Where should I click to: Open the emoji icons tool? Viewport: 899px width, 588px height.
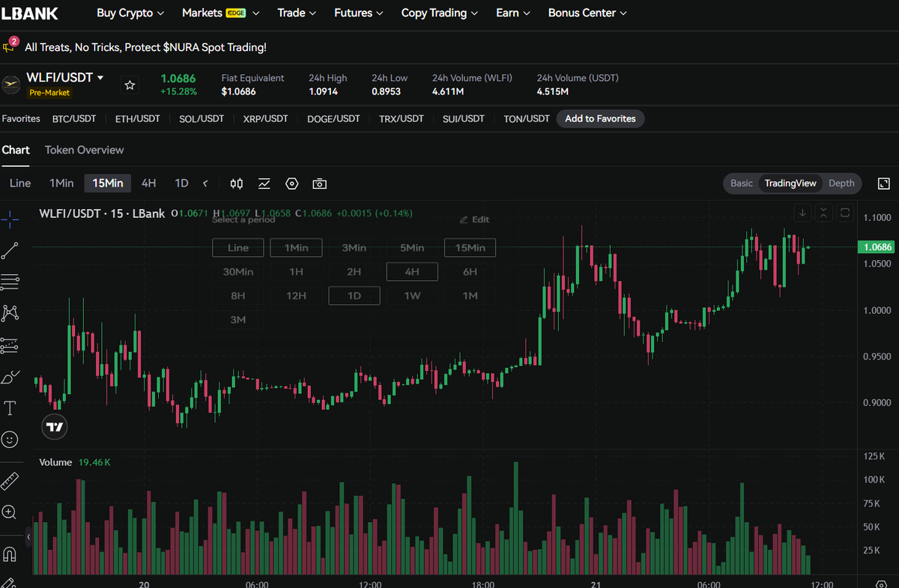(x=10, y=440)
